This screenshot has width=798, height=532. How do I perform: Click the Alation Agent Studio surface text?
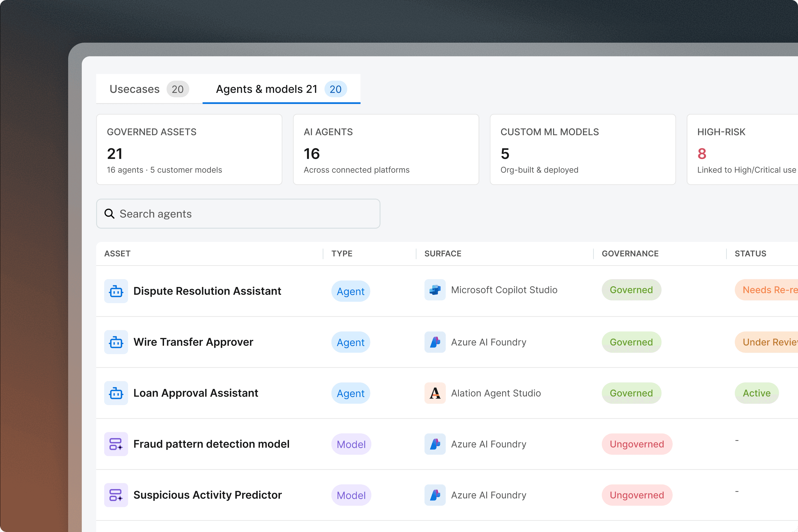point(496,393)
